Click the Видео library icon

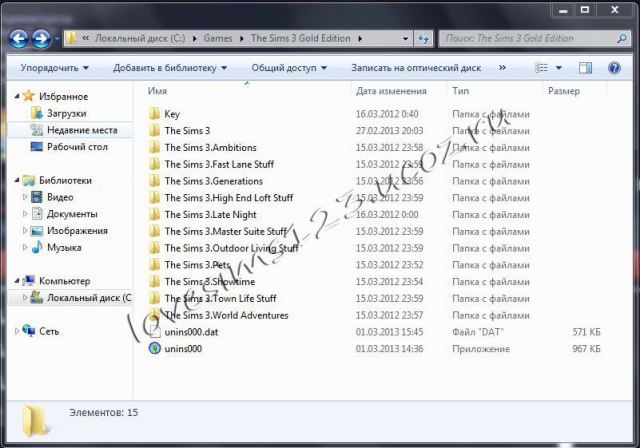pos(37,197)
